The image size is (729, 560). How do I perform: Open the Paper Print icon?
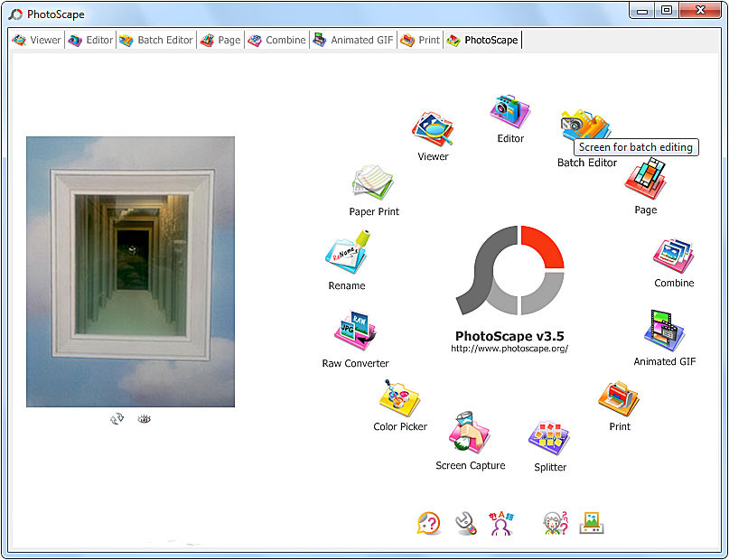pyautogui.click(x=373, y=182)
